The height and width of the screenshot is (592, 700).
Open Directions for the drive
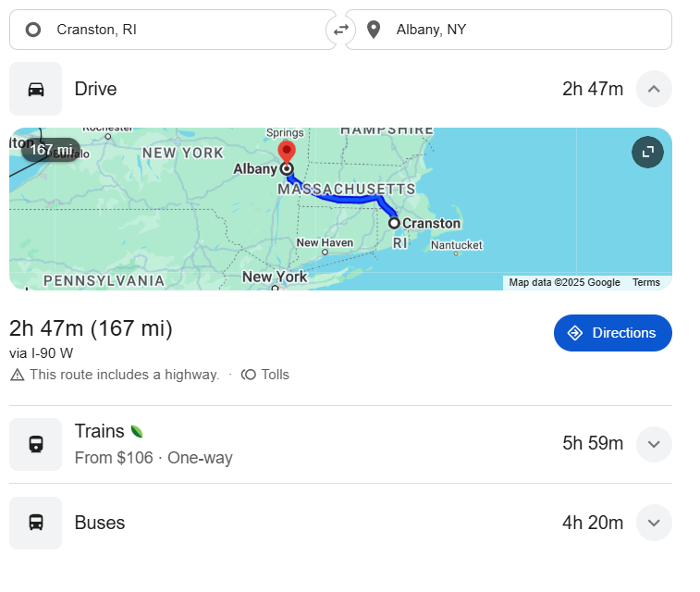(612, 333)
